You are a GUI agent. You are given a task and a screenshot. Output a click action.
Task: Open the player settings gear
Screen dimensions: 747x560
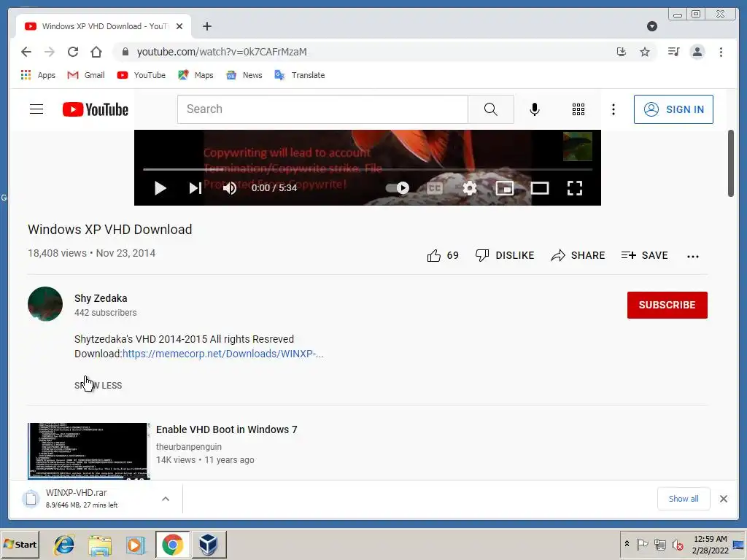pyautogui.click(x=469, y=188)
